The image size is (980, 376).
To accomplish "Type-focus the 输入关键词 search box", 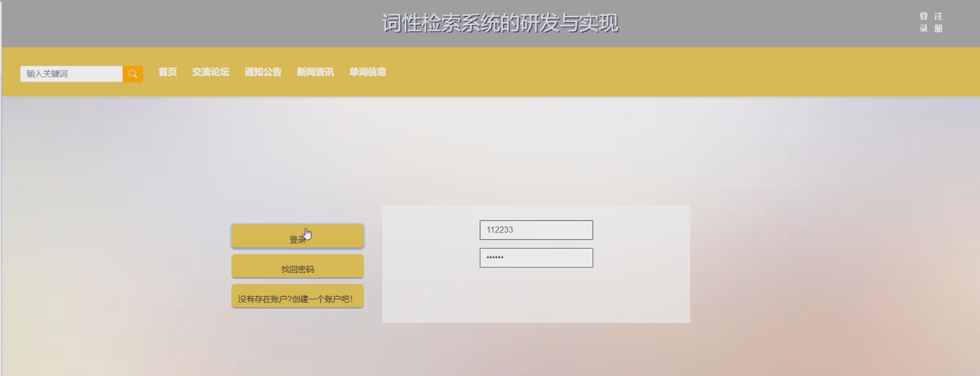I will (71, 74).
